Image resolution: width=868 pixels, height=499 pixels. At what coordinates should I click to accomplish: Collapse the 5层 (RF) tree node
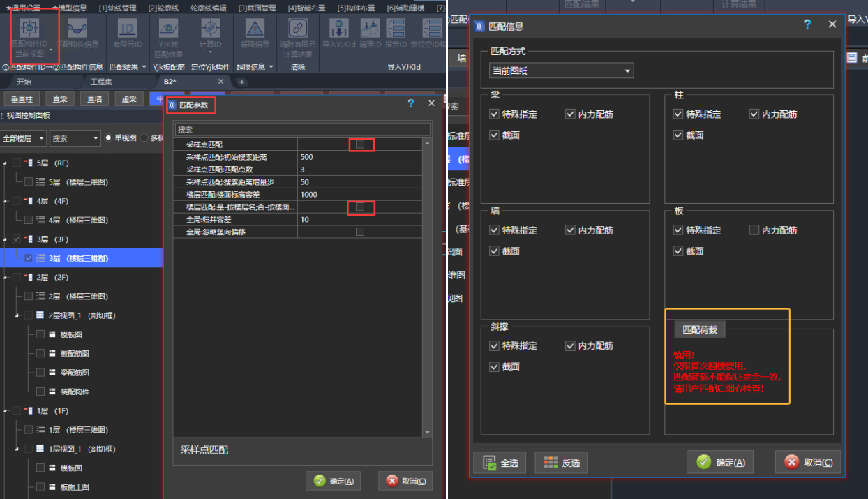tap(5, 163)
